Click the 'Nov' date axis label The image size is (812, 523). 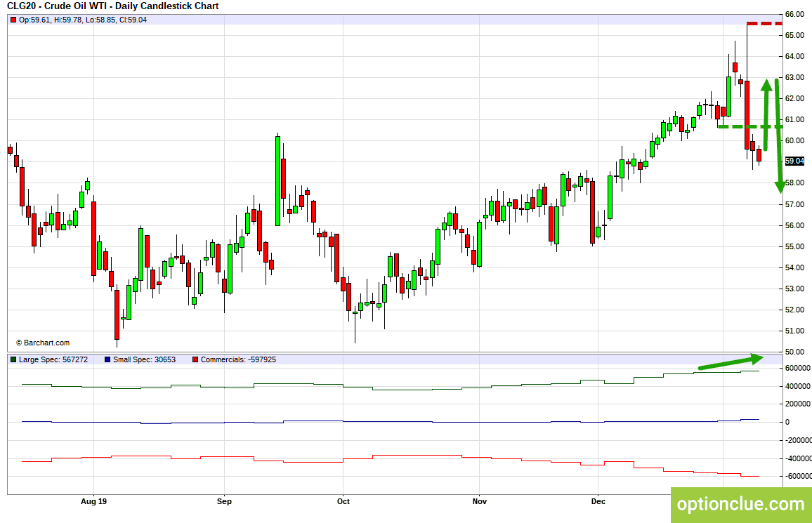point(480,501)
